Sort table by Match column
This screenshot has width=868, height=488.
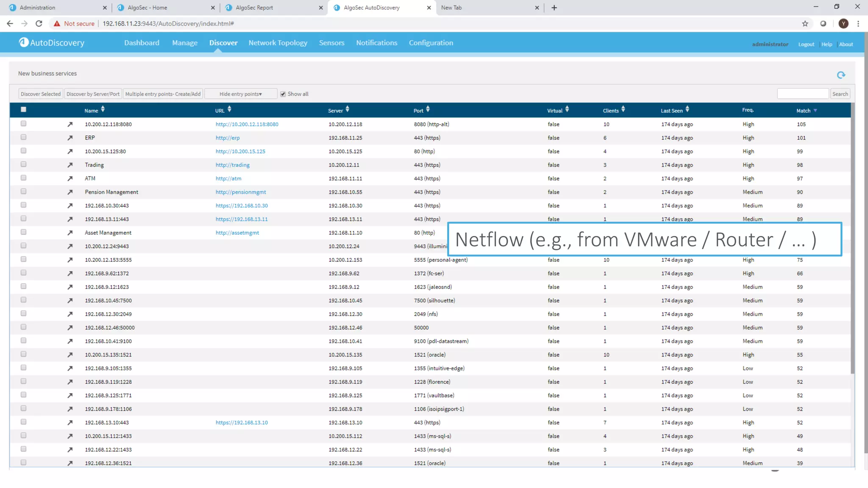807,110
